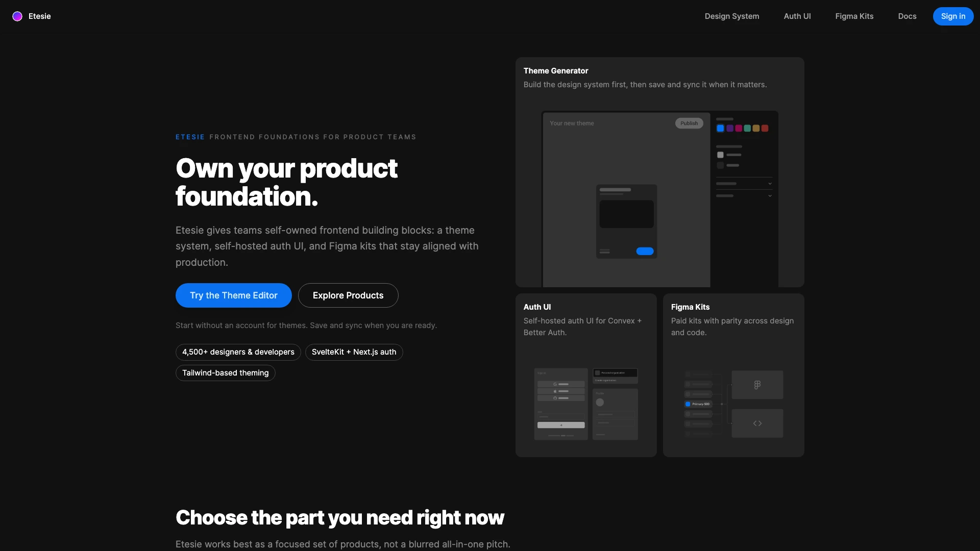Open the Theme Generator card title
The image size is (980, 551).
556,71
